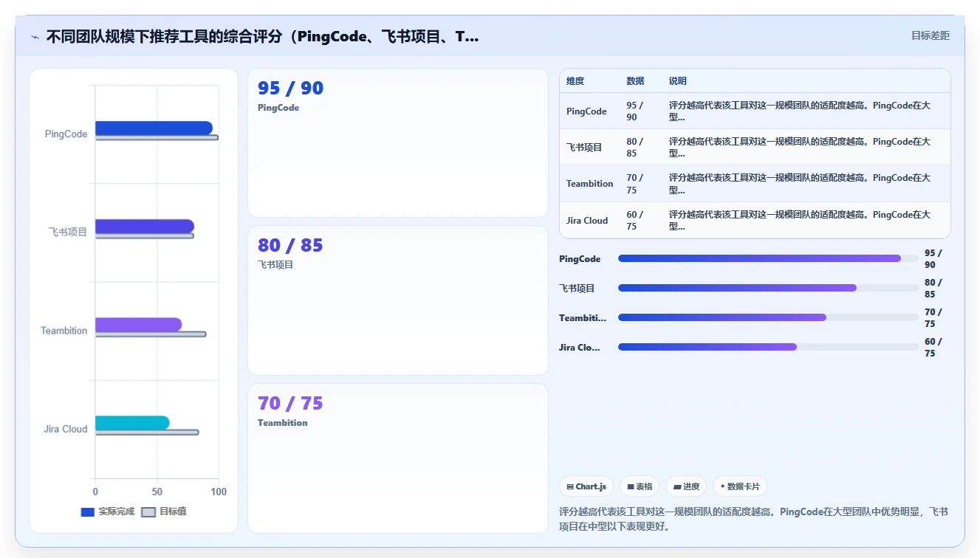The width and height of the screenshot is (980, 558).
Task: Select the Teambition cell in the table
Action: click(x=589, y=184)
